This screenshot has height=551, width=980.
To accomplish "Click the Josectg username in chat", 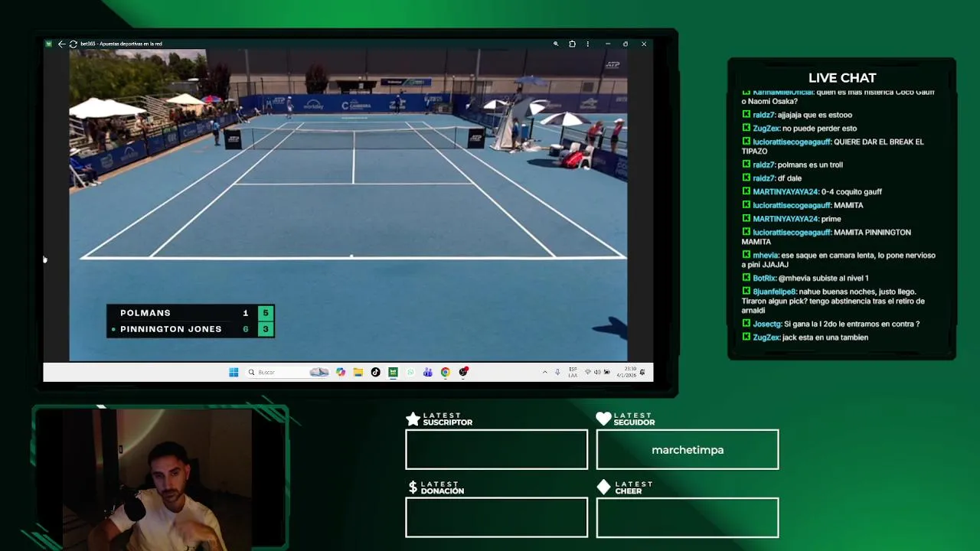I will tap(767, 324).
